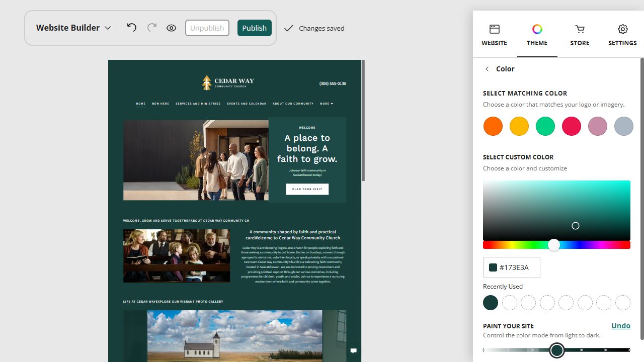This screenshot has height=362, width=644.
Task: Select the prairie church gallery photo
Action: click(x=235, y=336)
